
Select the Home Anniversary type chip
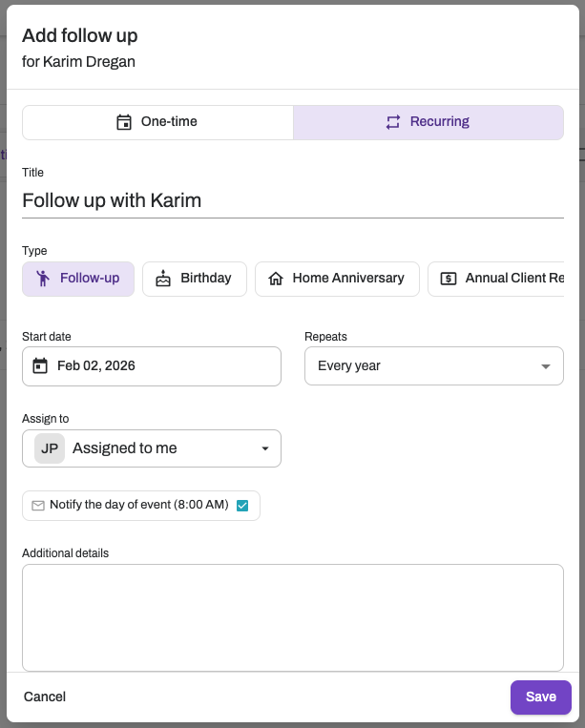(x=337, y=279)
